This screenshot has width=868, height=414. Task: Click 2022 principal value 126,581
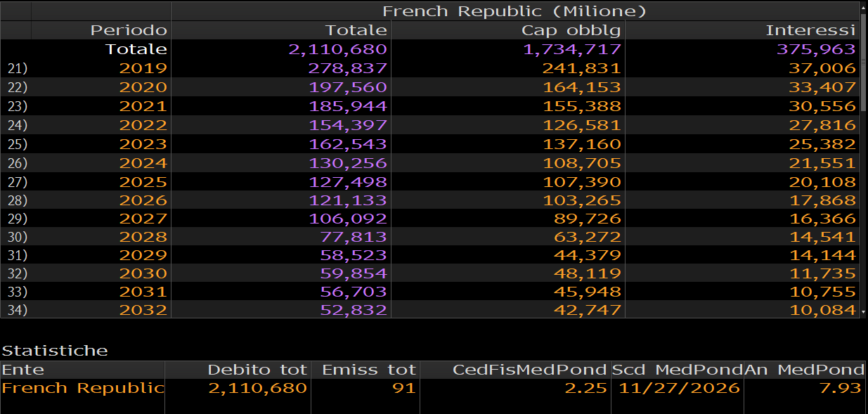(582, 125)
